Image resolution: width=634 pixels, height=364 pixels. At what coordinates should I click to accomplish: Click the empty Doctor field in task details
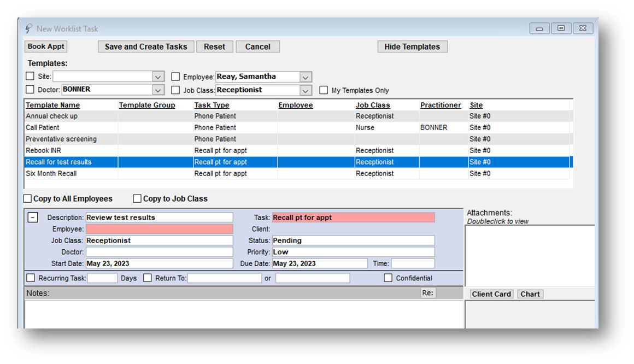[159, 252]
